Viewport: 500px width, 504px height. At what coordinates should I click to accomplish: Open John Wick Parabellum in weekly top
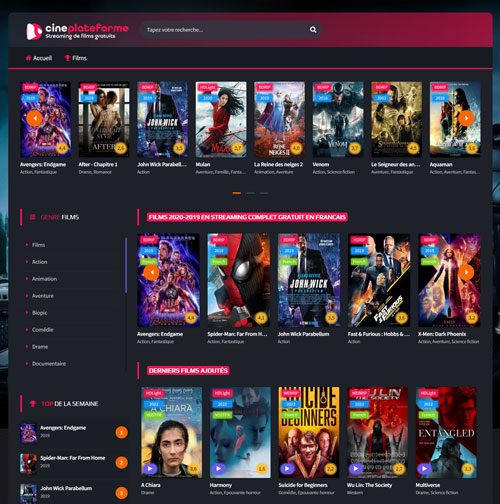pos(66,488)
